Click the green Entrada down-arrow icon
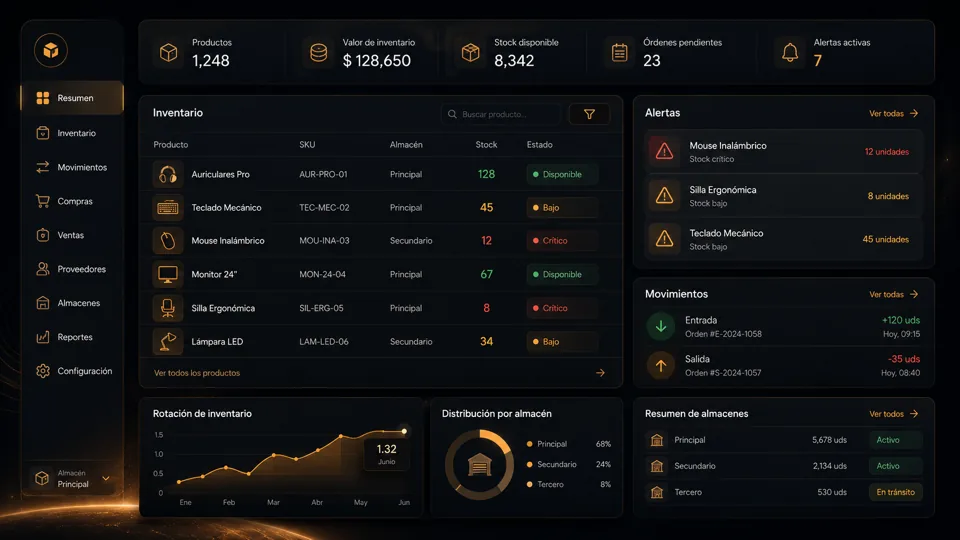 click(x=661, y=326)
